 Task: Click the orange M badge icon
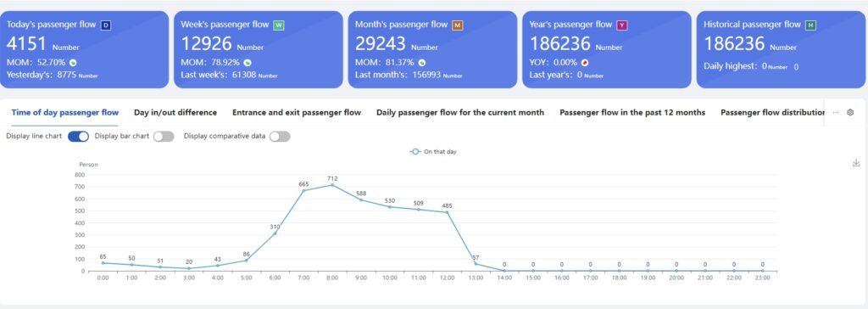tap(457, 25)
